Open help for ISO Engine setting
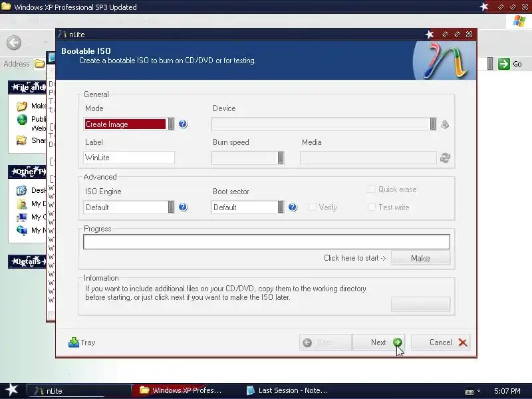532x399 pixels. pyautogui.click(x=183, y=207)
